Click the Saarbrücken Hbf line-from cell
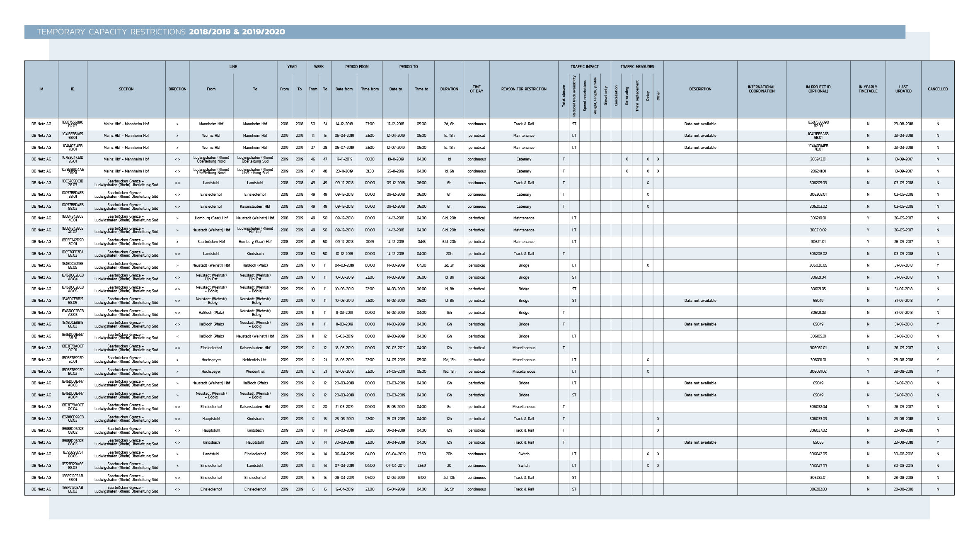 tap(211, 242)
